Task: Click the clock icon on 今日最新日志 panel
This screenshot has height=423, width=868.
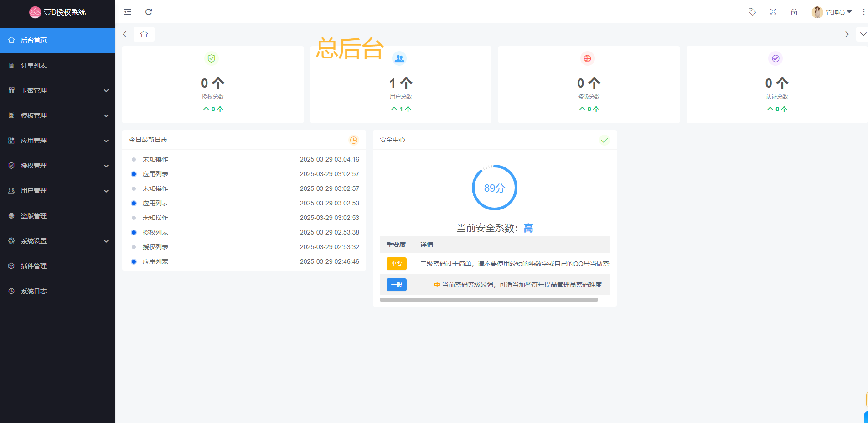Action: (354, 140)
